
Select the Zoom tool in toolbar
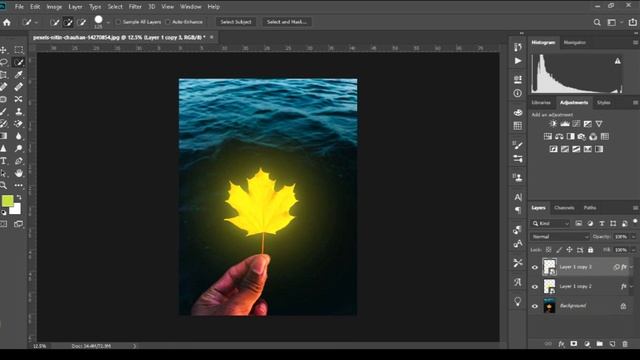click(4, 185)
